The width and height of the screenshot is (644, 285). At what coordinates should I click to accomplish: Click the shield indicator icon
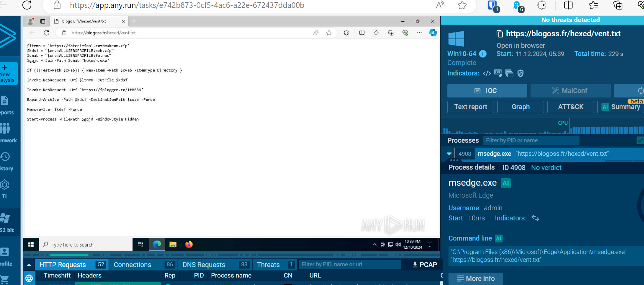[520, 73]
